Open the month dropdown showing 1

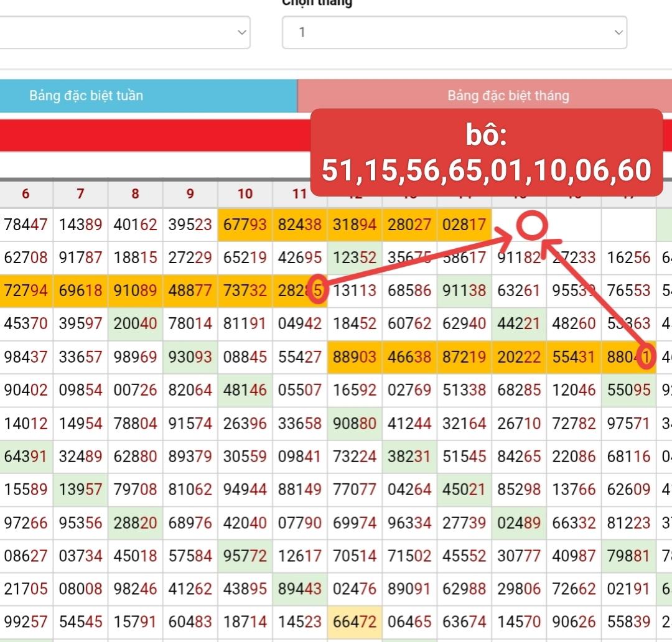click(454, 32)
